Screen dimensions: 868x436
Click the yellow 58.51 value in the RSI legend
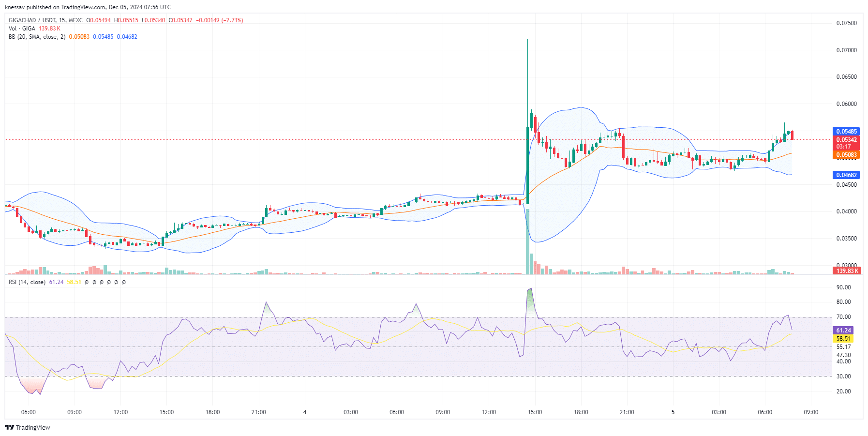tap(74, 282)
